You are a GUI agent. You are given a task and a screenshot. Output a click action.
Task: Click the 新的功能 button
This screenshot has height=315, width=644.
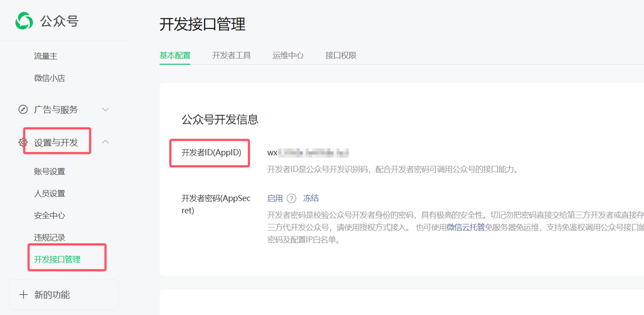point(64,295)
